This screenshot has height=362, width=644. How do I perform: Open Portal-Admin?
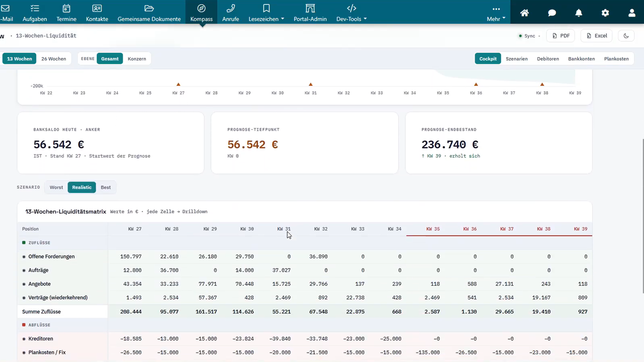(310, 12)
